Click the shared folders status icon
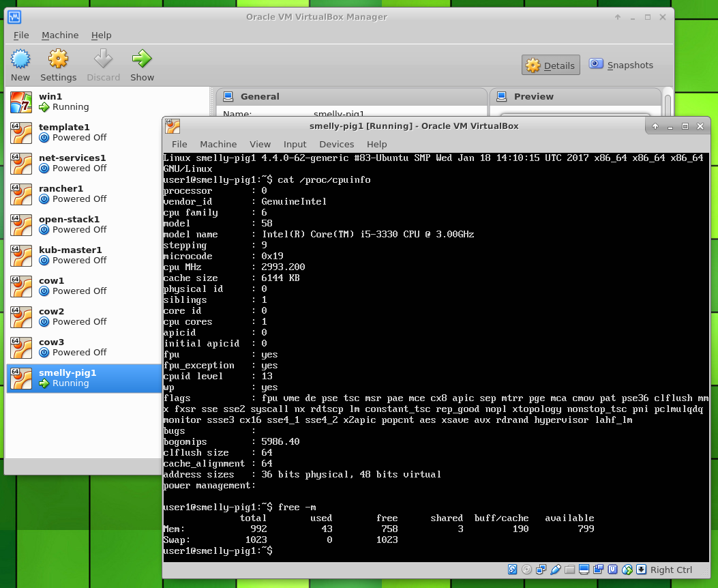This screenshot has height=588, width=718. [569, 569]
